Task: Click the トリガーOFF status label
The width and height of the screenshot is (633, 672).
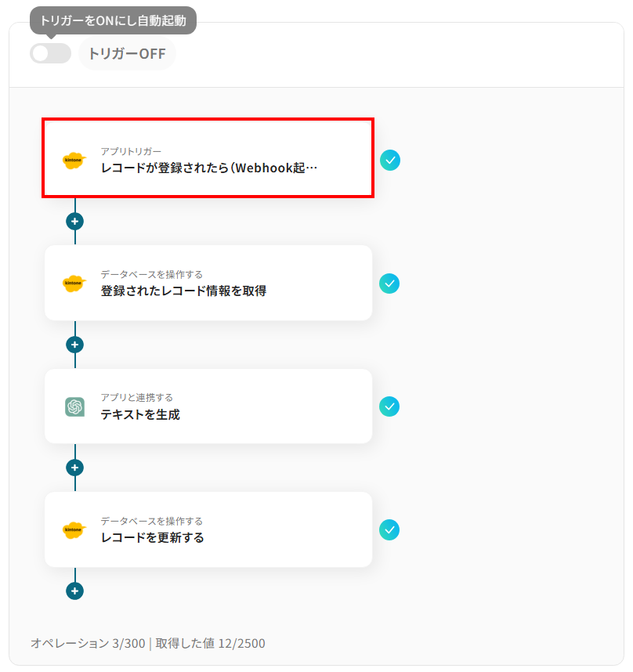Action: tap(127, 54)
